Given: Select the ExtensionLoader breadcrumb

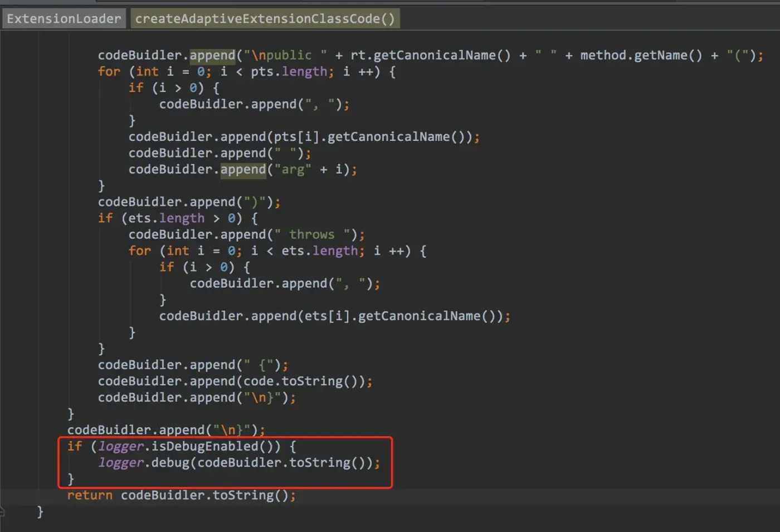Looking at the screenshot, I should click(64, 18).
